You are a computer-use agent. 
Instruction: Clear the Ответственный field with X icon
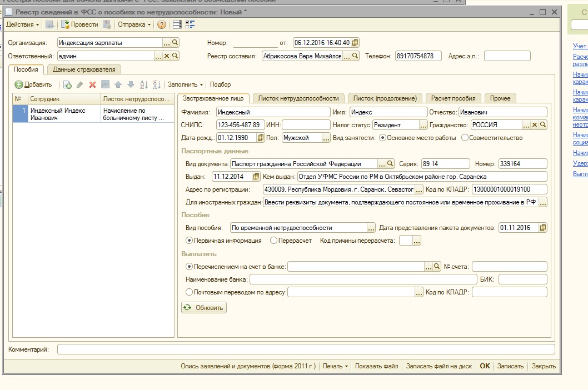tap(166, 56)
